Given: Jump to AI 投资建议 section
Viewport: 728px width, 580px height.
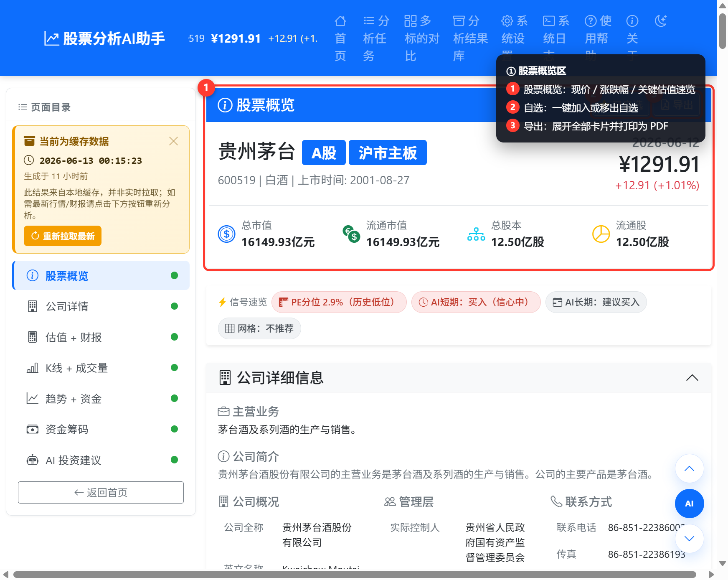Looking at the screenshot, I should pos(101,460).
